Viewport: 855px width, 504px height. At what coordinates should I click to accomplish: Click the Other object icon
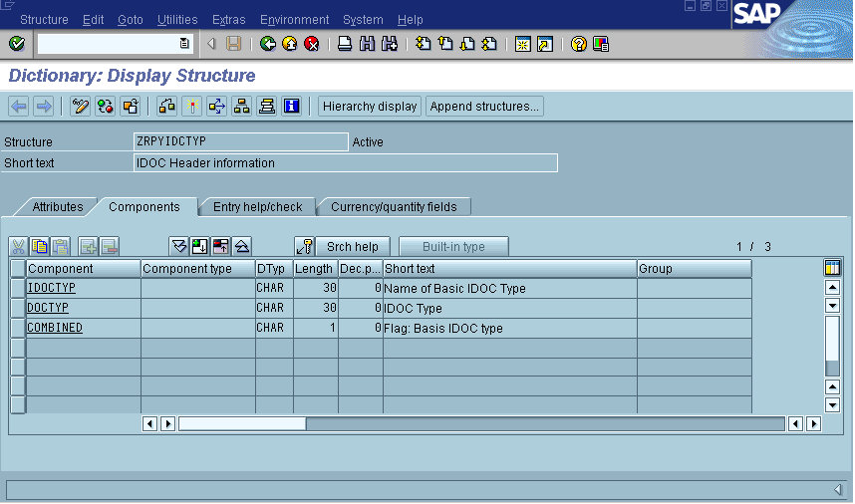(131, 107)
